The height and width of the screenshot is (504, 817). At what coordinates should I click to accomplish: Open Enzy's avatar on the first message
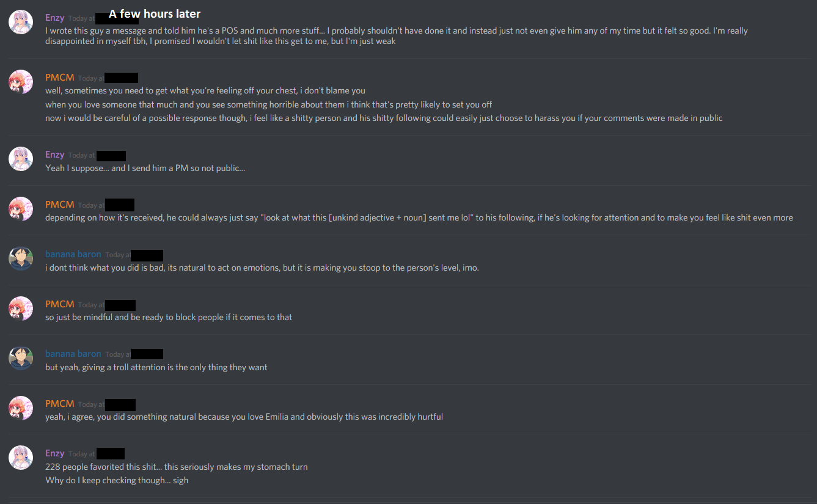20,22
